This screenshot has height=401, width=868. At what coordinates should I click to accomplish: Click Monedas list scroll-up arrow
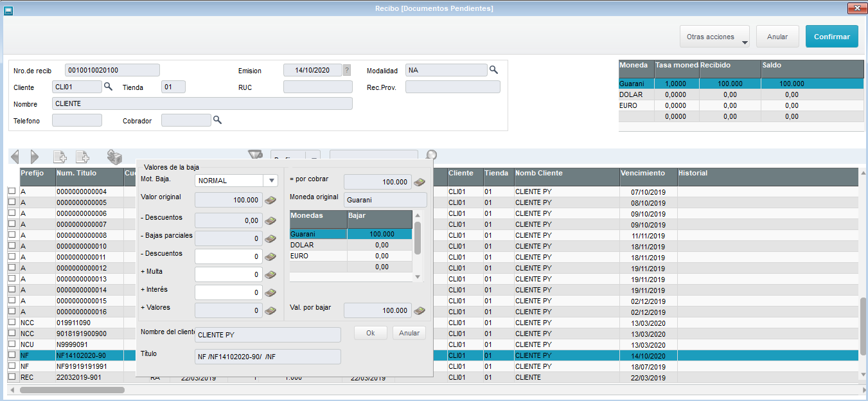[417, 216]
